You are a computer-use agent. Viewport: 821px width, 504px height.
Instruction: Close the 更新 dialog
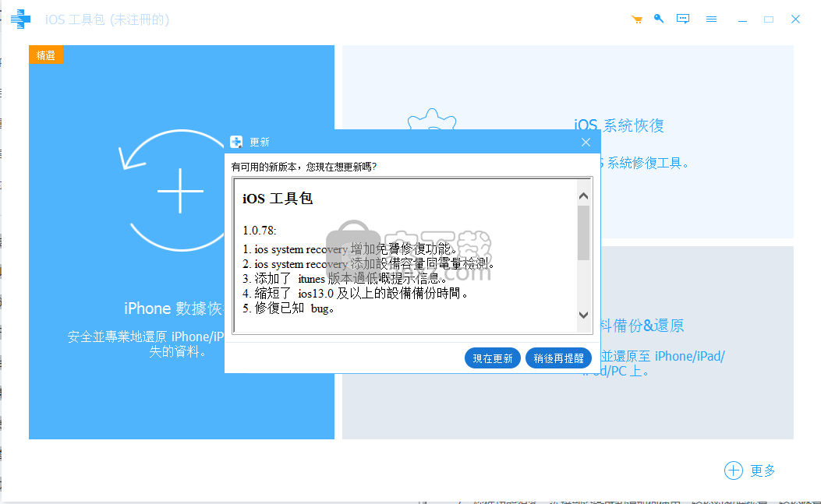click(586, 143)
